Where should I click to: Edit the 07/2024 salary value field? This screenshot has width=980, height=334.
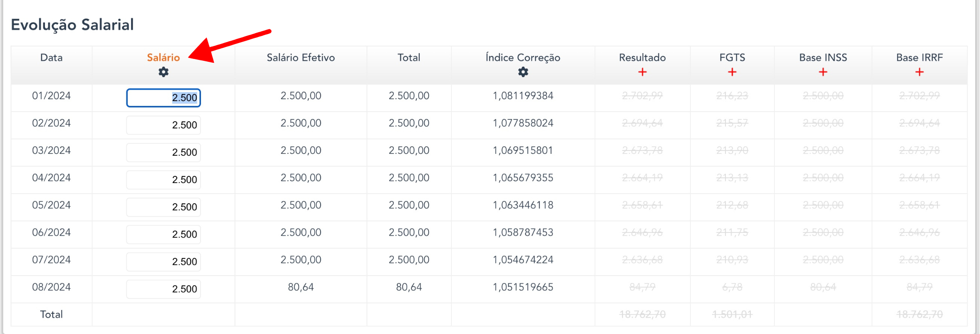[164, 262]
